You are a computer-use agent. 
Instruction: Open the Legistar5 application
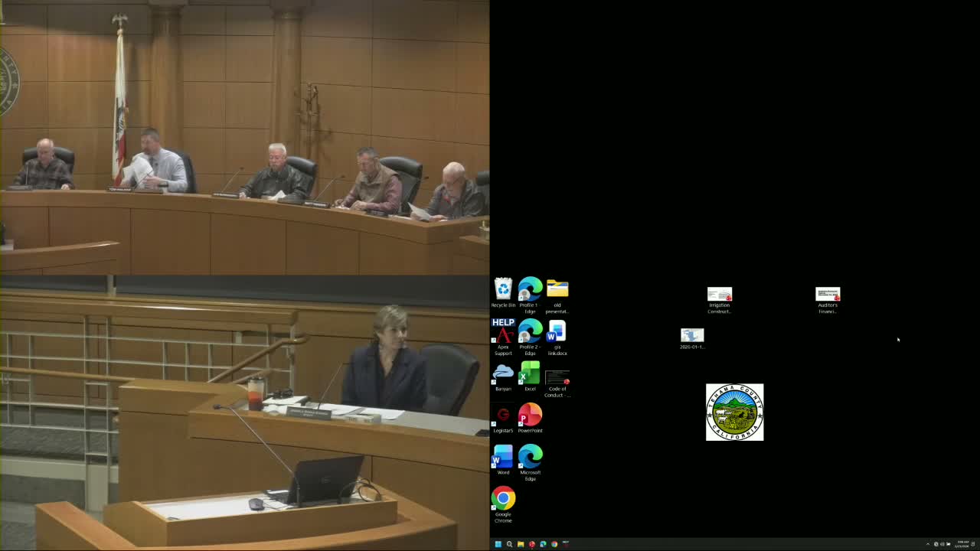(503, 417)
